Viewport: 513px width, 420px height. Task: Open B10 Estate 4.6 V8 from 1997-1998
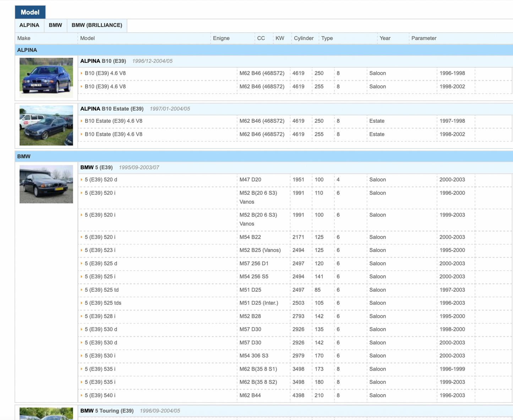114,121
